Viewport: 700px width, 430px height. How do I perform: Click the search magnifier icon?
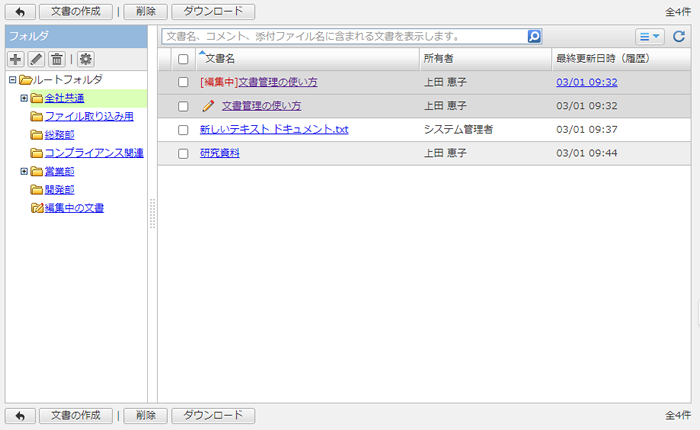click(x=534, y=36)
